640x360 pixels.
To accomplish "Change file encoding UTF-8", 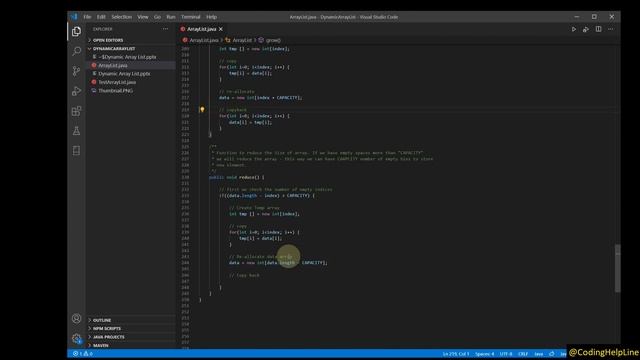I will coord(506,354).
